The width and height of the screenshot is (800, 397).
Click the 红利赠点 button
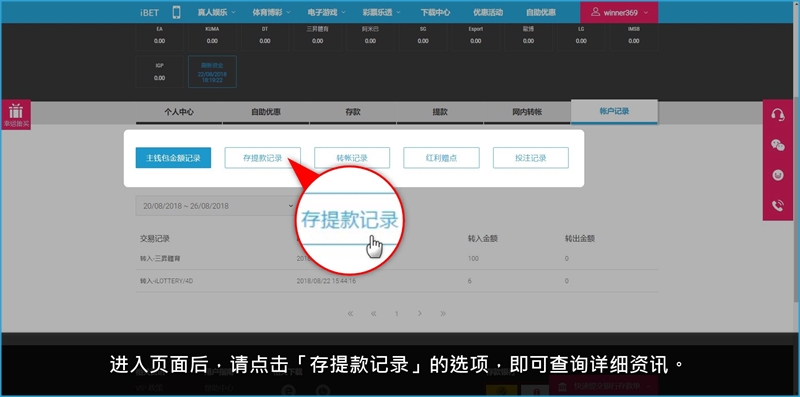pyautogui.click(x=441, y=158)
